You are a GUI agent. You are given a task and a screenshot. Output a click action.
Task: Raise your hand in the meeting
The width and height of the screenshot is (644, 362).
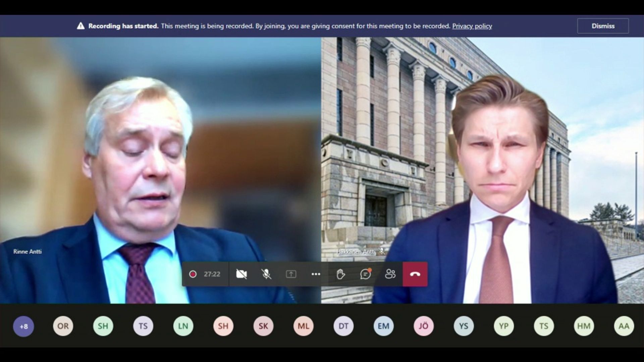tap(340, 274)
